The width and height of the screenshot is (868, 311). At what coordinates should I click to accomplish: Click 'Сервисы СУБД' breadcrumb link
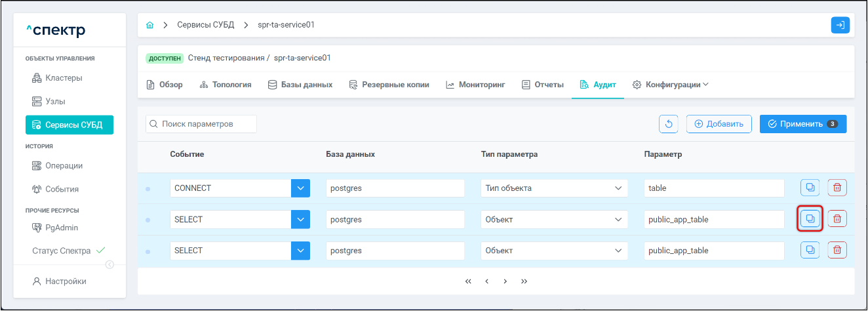click(205, 26)
